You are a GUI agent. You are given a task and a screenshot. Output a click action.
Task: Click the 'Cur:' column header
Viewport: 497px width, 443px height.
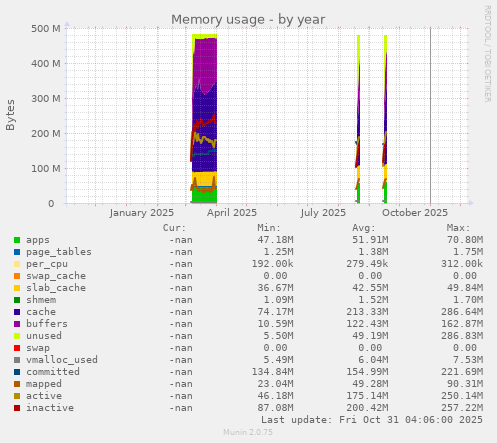pyautogui.click(x=174, y=228)
